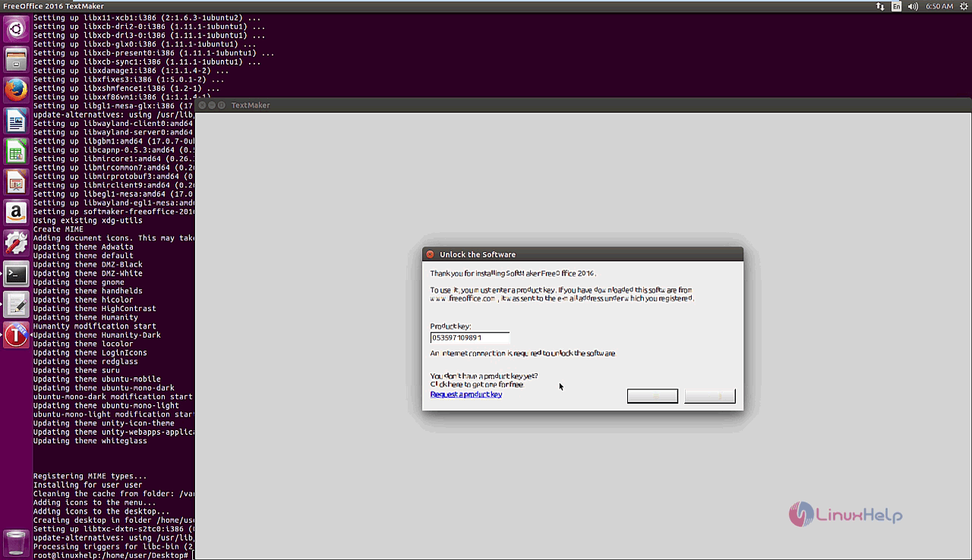Click the 'Unlock the Software' dialog title

478,255
